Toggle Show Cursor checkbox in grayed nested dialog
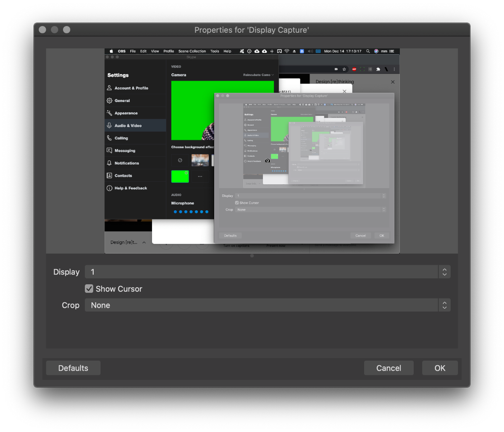 (x=237, y=203)
